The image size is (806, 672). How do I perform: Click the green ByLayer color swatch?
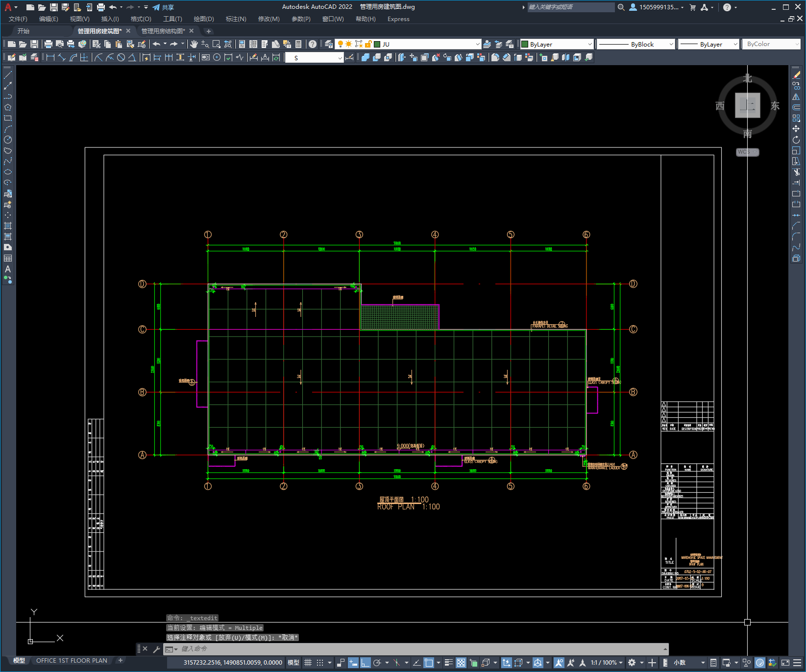point(525,44)
